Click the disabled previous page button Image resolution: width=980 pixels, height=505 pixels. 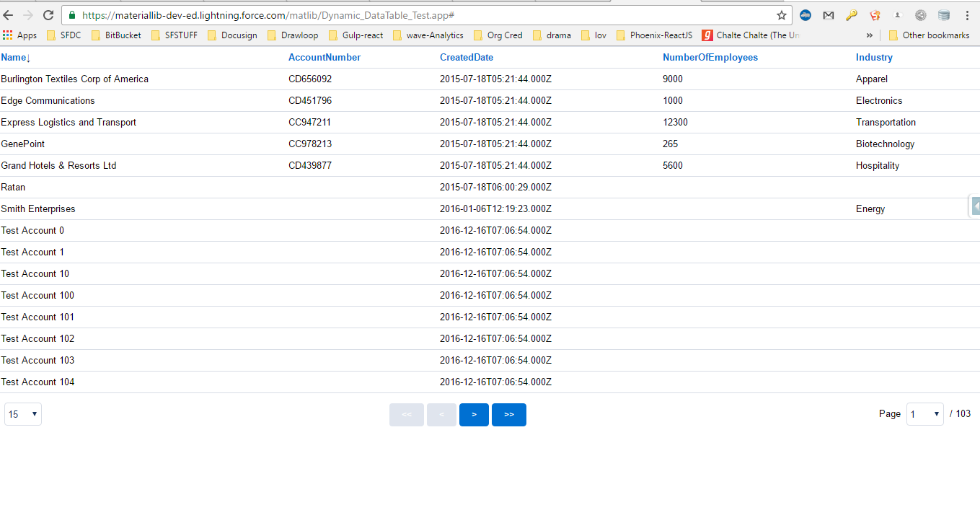click(x=441, y=415)
